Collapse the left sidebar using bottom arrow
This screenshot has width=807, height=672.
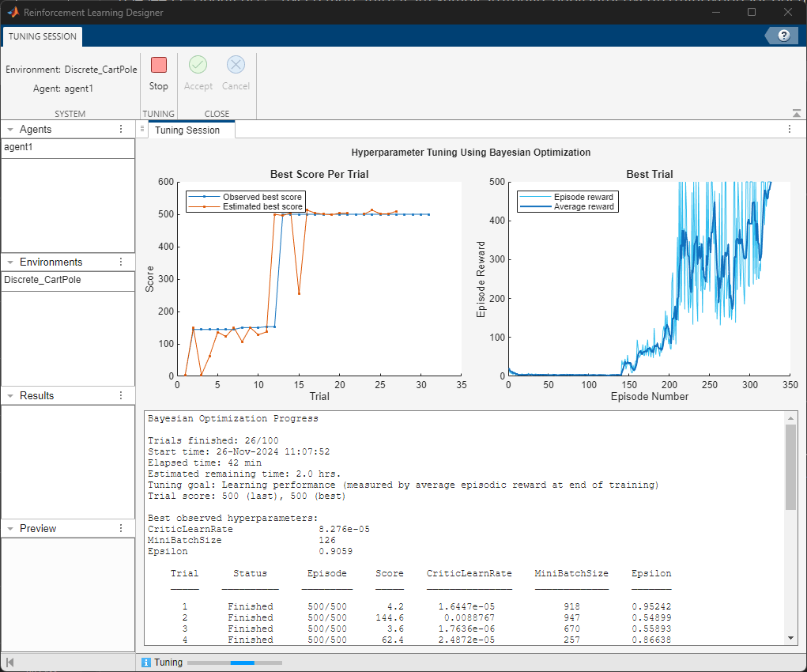(9, 662)
